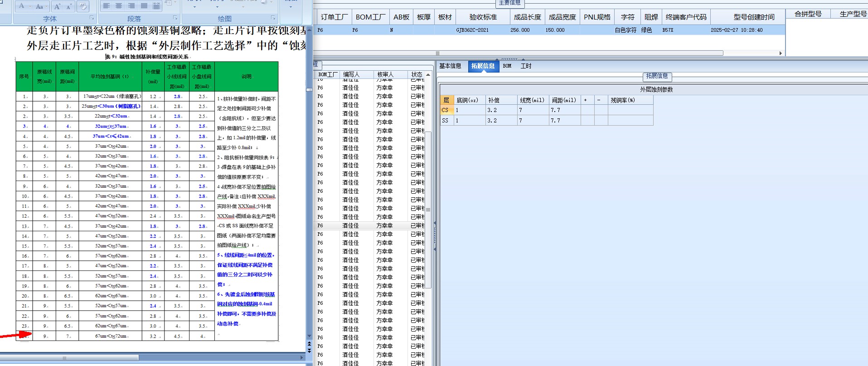Click the 终端客户代码 column header
868x366 pixels.
(x=686, y=17)
